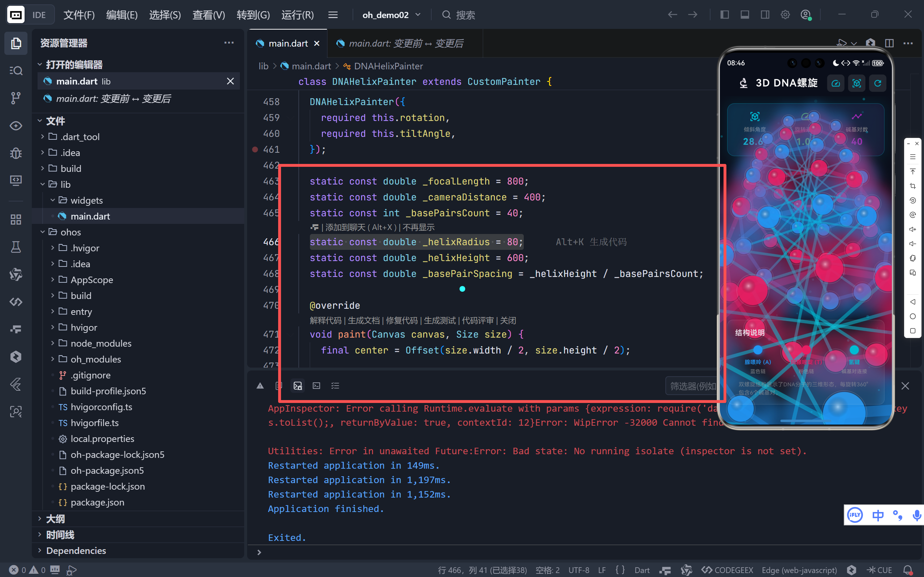
Task: Open the 运行(R) menu
Action: 297,15
